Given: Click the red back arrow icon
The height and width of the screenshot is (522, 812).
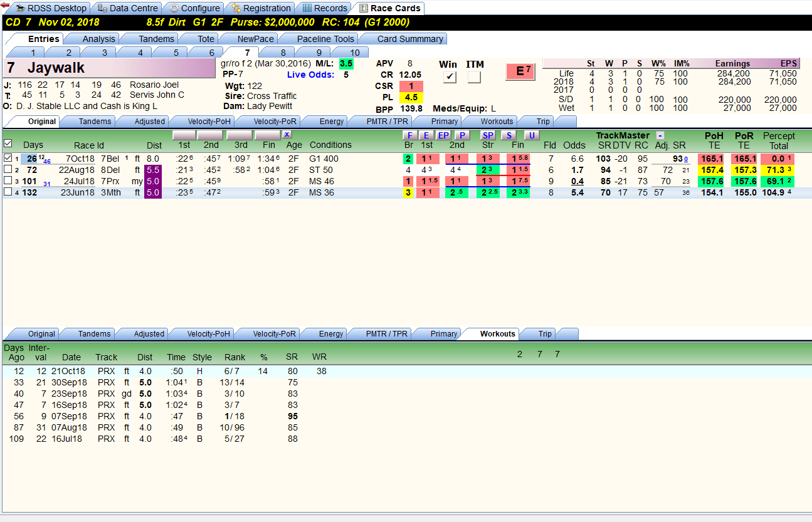Looking at the screenshot, I should (x=4, y=5).
